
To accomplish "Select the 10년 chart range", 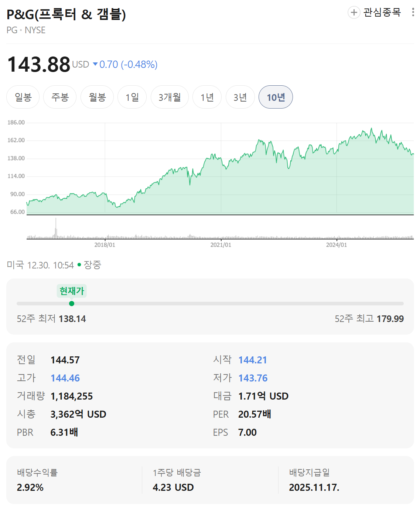I will 276,97.
